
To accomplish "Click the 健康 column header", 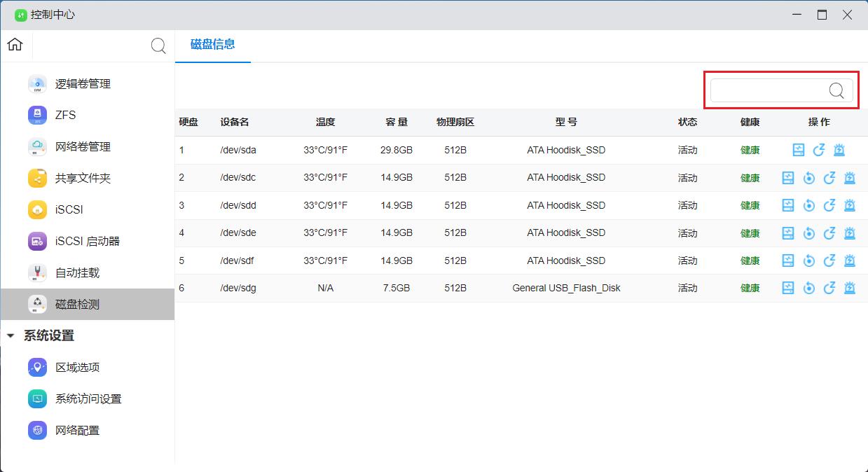I will pos(750,122).
